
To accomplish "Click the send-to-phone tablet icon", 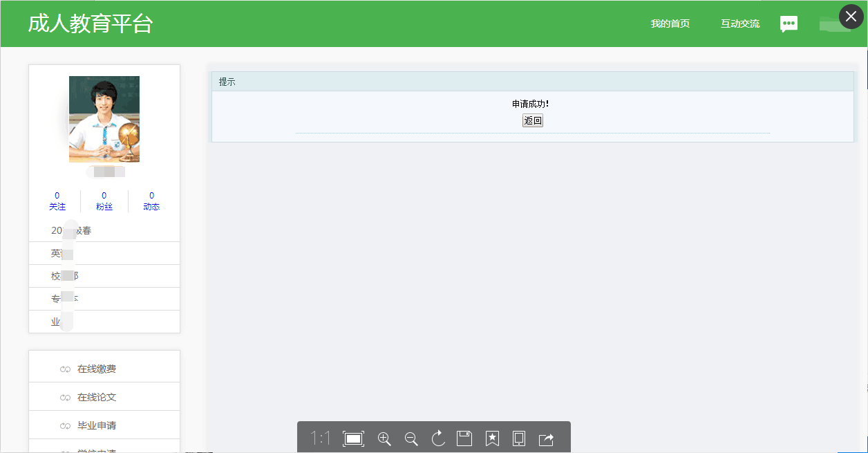I will click(x=519, y=438).
